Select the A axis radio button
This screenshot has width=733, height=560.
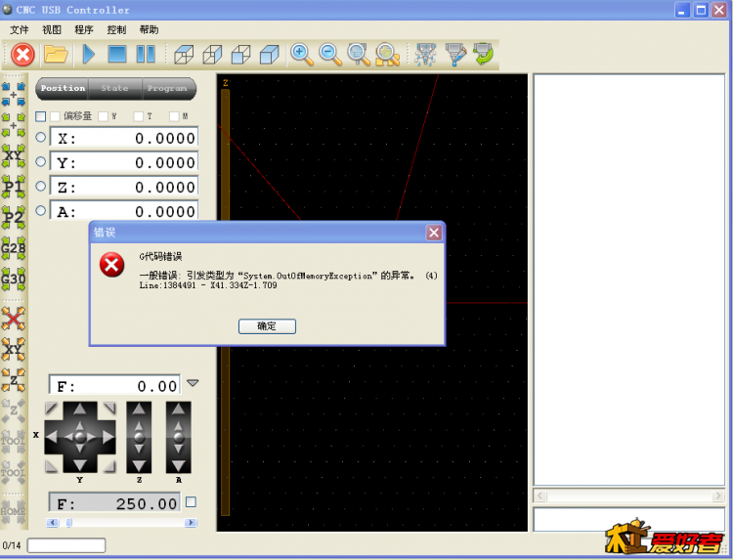pos(41,210)
